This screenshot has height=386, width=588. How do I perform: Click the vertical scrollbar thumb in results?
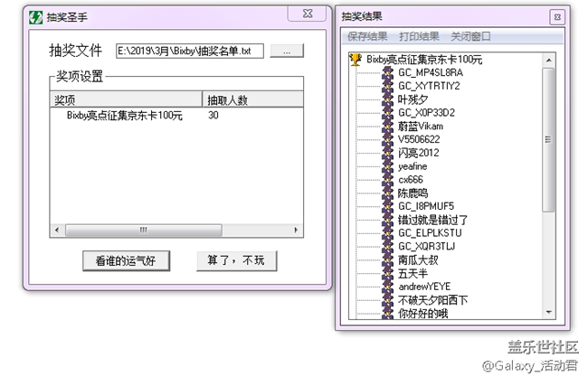point(548,140)
